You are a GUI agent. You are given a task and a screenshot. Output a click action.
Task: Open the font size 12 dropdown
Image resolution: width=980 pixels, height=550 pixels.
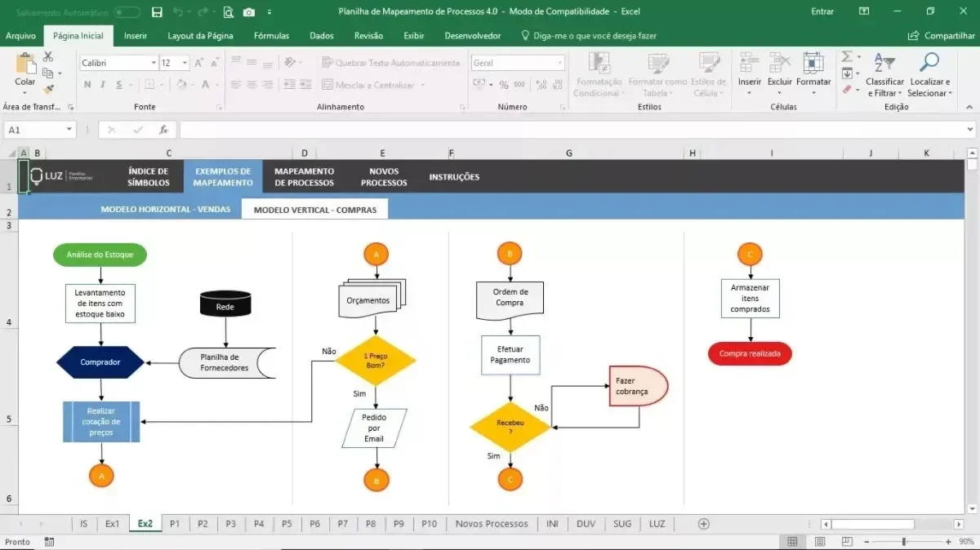tap(185, 63)
